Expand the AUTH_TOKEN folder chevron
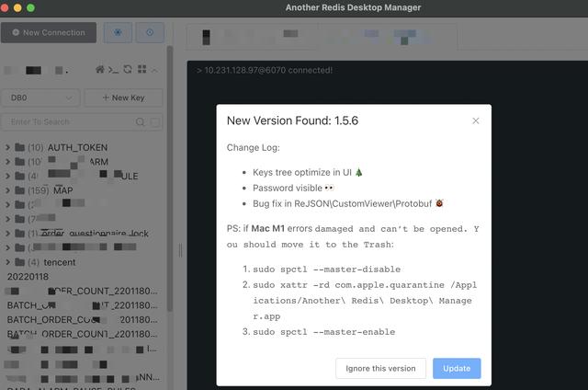The image size is (588, 390). [x=7, y=147]
